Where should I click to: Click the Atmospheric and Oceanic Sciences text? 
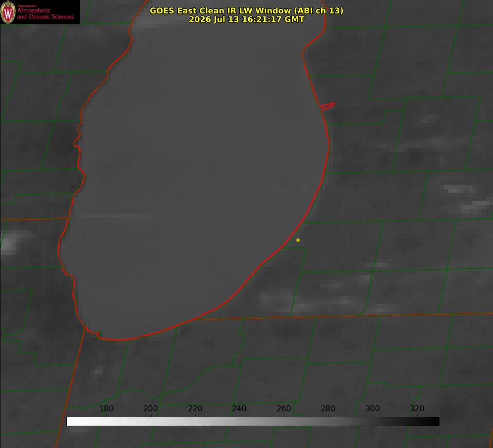pos(45,13)
